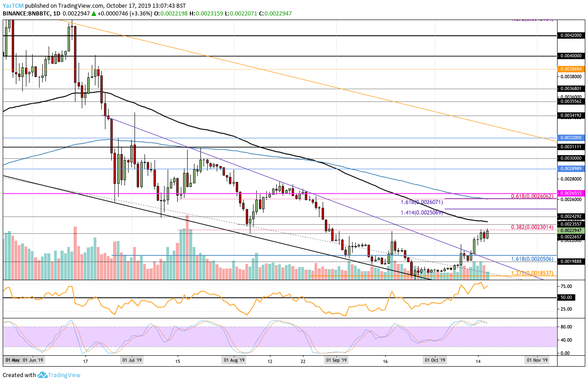
Task: Click the pink 0.0026555 price label
Action: point(571,193)
